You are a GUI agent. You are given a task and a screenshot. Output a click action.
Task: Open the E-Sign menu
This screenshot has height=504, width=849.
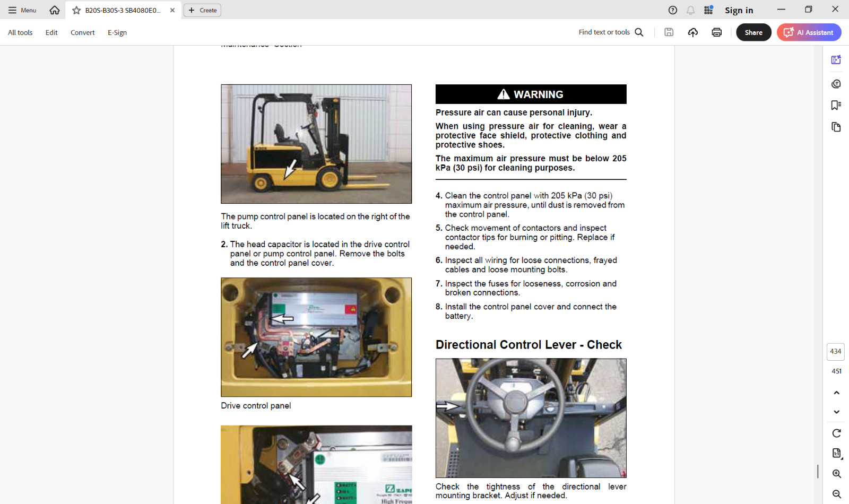coord(117,32)
